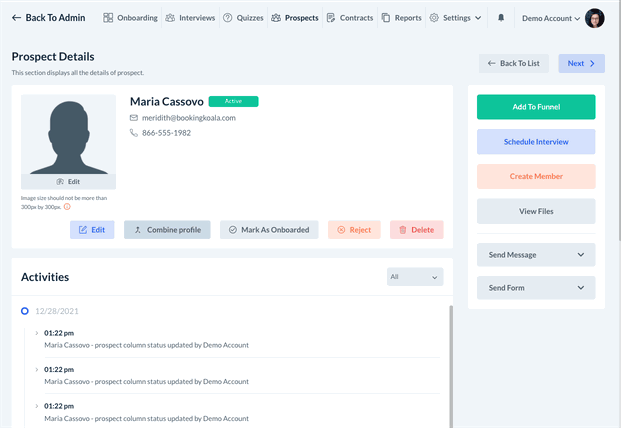
Task: Go to Next prospect
Action: tap(581, 63)
